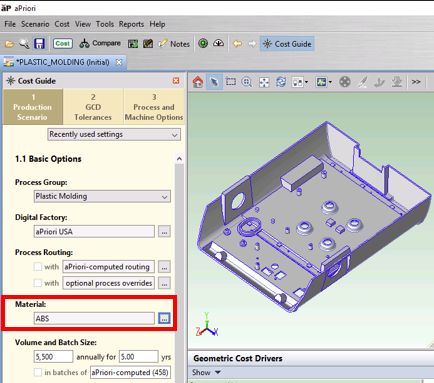Show more viewer tools via double chevron

416,82
